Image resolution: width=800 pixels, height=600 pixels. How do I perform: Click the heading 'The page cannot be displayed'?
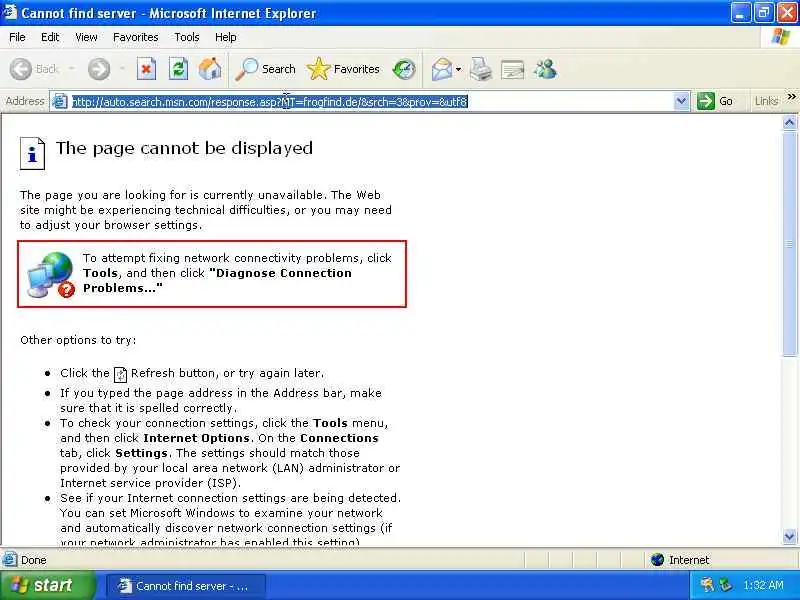click(184, 148)
